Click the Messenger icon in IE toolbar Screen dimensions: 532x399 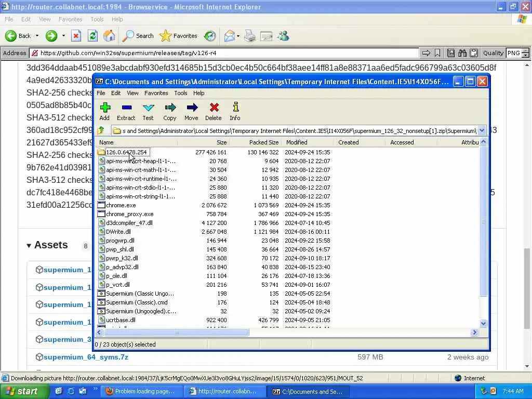[283, 36]
